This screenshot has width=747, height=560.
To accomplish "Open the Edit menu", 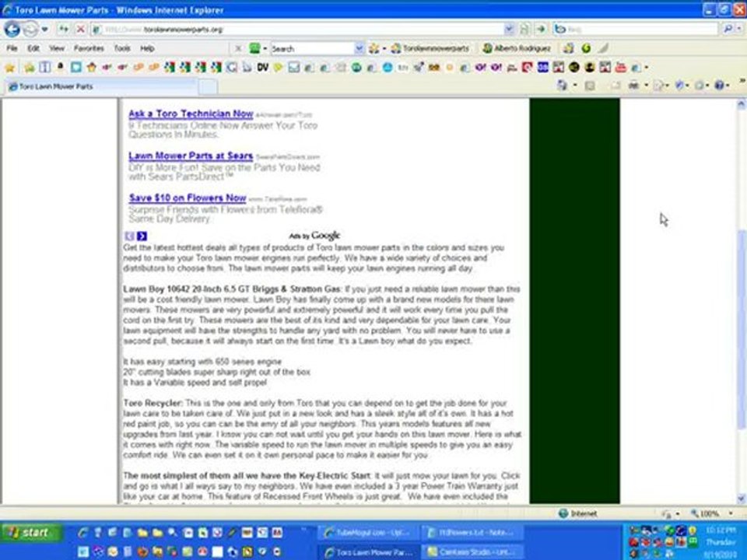I will 33,48.
